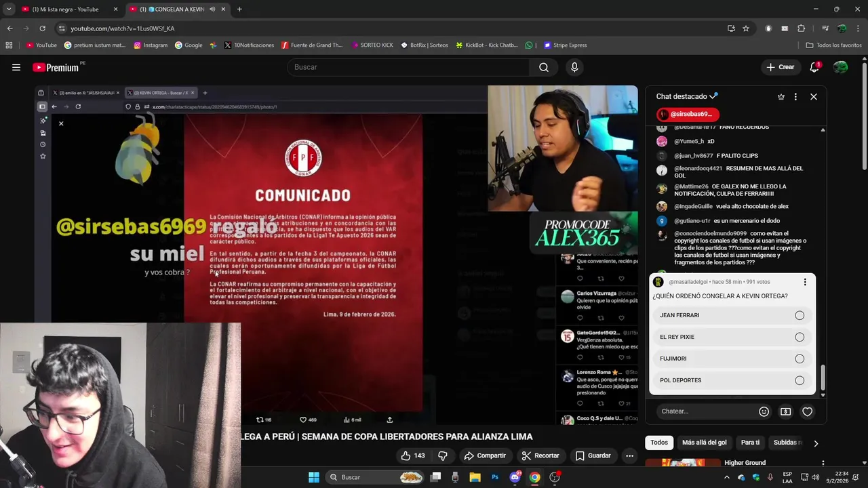Open Stripe Express bookmark
Screen dimensions: 868x488
565,45
